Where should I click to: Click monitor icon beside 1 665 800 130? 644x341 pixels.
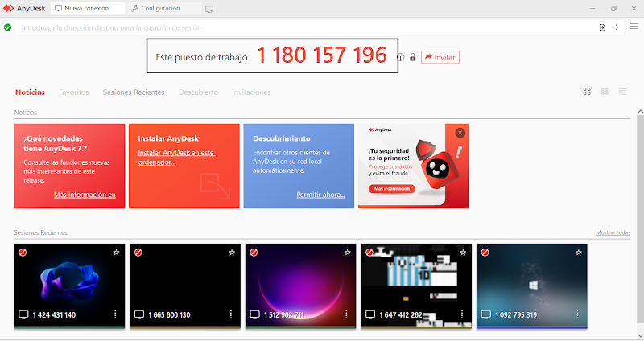tap(139, 314)
